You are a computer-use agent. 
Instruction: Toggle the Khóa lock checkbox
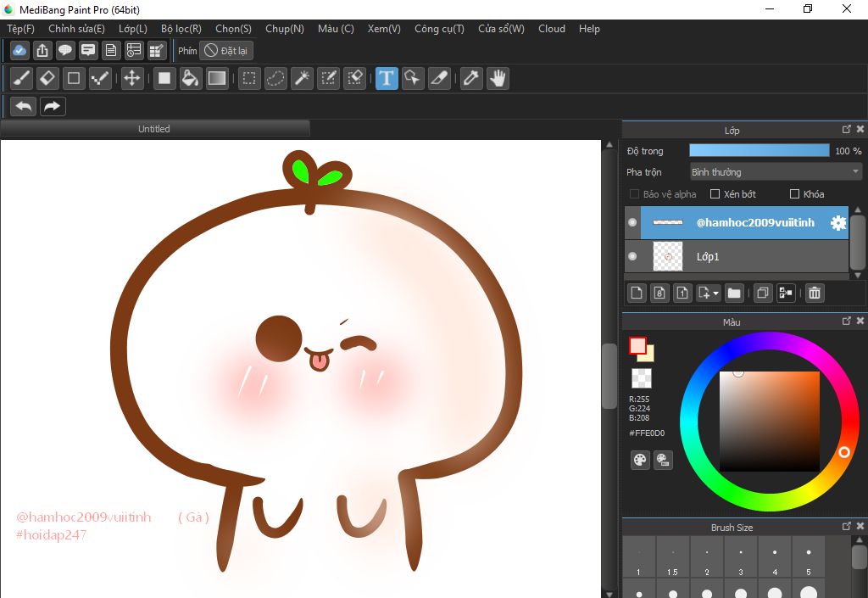click(794, 193)
